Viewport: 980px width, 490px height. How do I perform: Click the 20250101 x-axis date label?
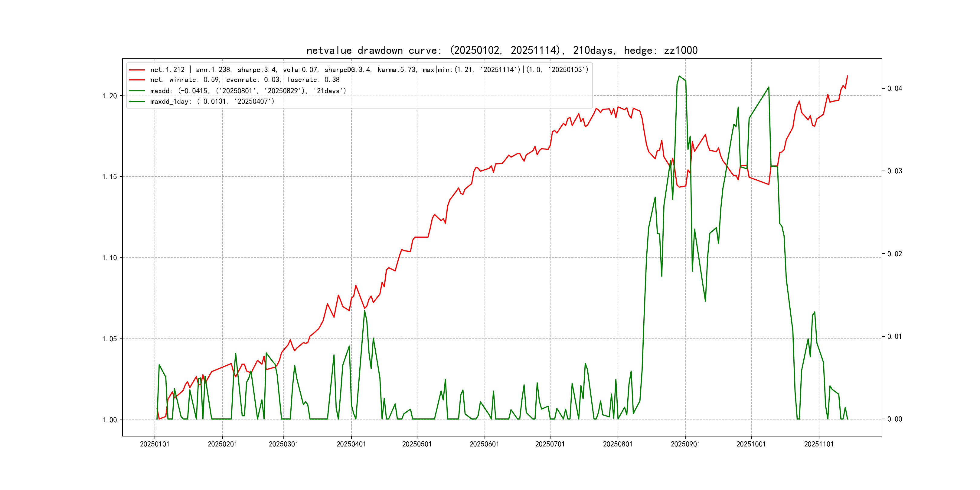tap(155, 444)
